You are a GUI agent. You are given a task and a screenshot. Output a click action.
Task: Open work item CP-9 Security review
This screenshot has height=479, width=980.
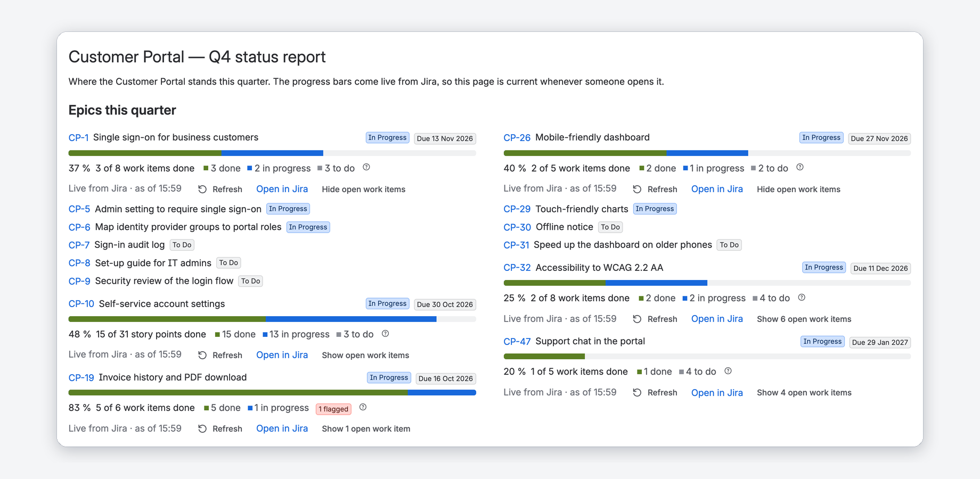79,281
